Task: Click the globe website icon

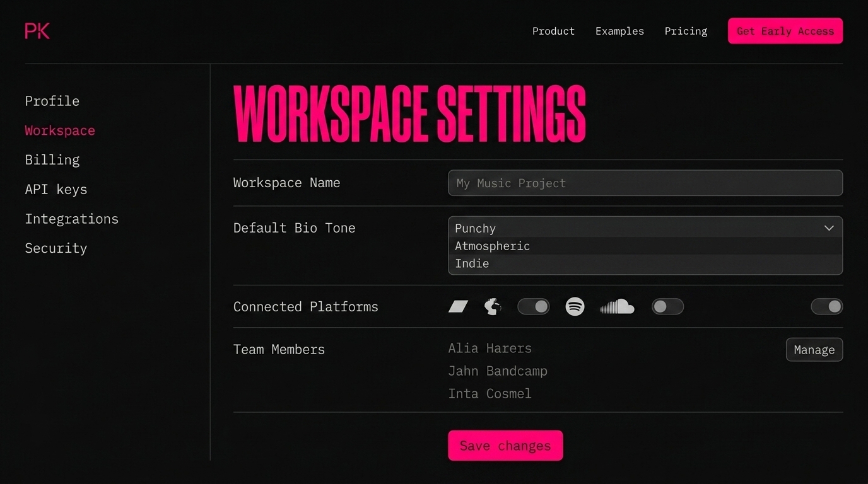Action: (x=493, y=307)
